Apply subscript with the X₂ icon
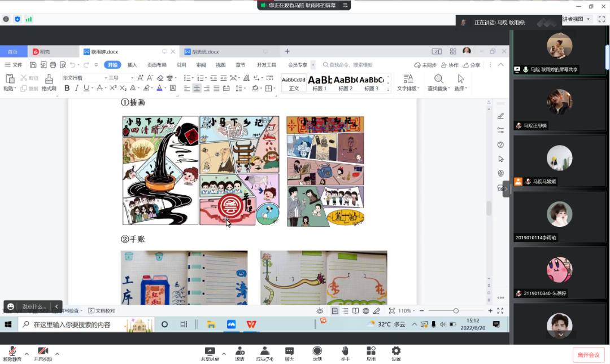This screenshot has height=364, width=610. 123,88
